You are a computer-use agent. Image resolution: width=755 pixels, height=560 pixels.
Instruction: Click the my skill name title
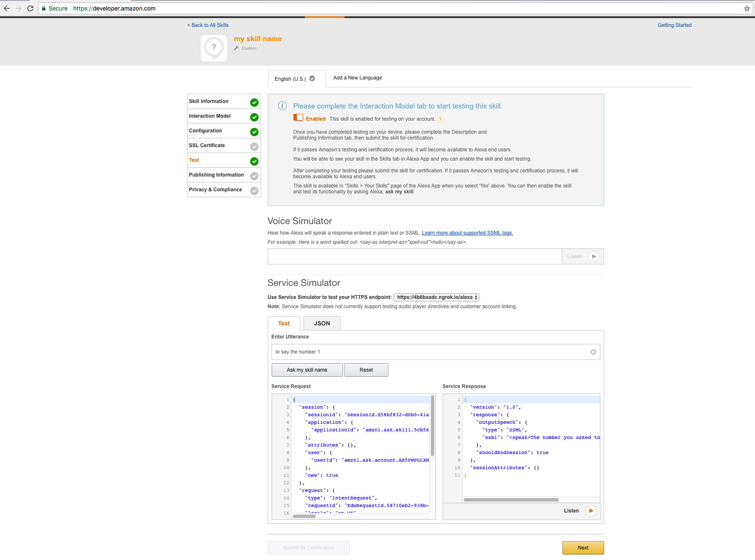click(258, 39)
